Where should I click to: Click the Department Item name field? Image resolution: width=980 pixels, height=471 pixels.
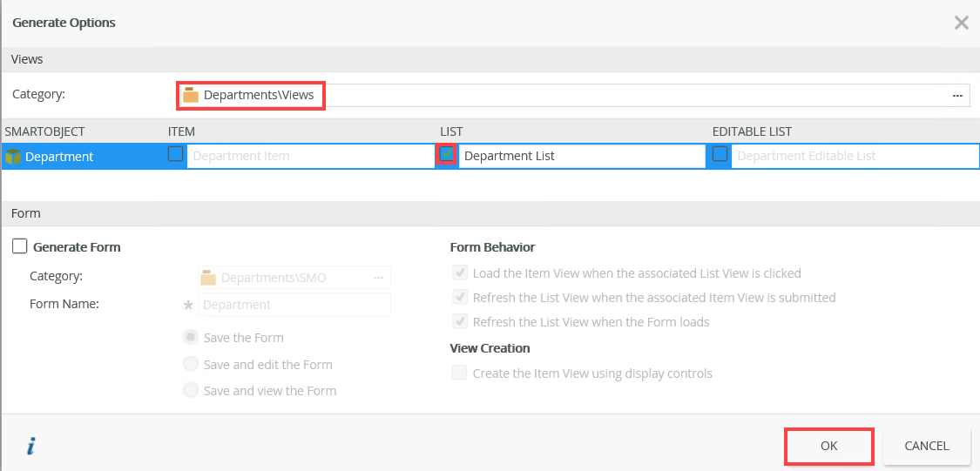(309, 156)
